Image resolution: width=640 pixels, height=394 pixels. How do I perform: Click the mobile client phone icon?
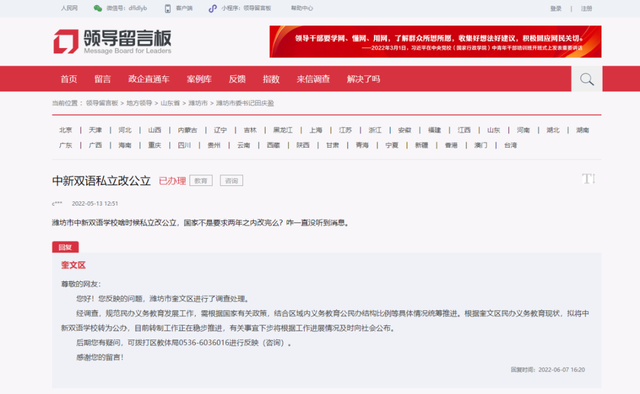click(x=167, y=8)
